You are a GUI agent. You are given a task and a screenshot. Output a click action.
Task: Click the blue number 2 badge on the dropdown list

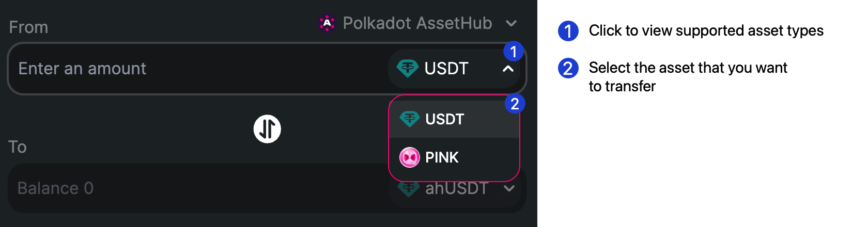tap(515, 104)
